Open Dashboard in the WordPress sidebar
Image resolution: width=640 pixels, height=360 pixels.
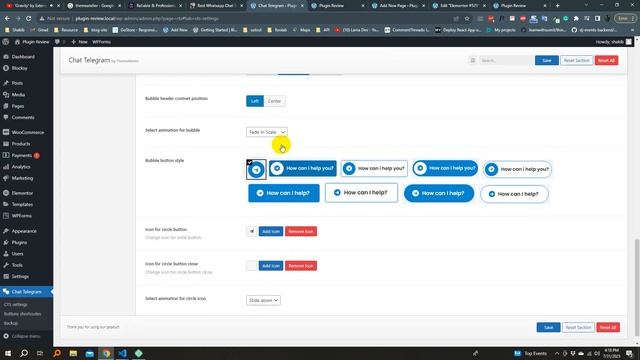(x=23, y=57)
